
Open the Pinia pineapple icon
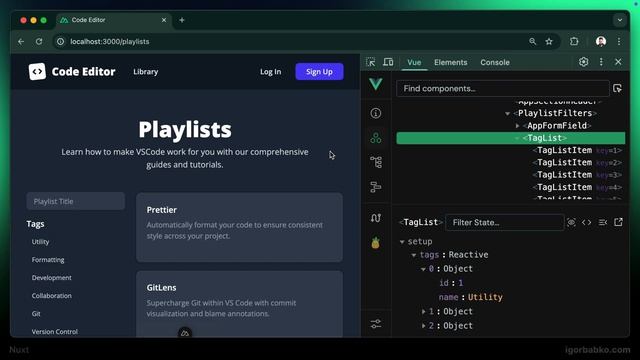point(376,242)
